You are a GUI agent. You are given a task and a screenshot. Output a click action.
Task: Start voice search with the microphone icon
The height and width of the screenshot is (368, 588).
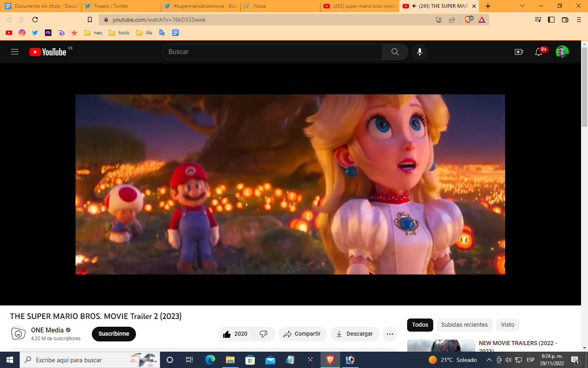[420, 52]
